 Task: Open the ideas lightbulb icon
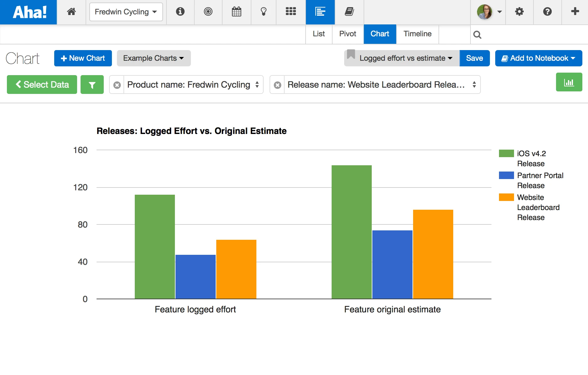[264, 12]
